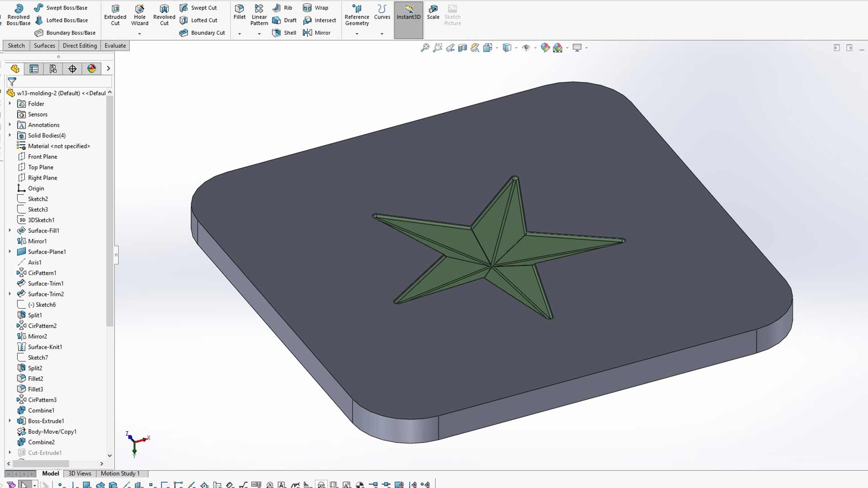Expand the Surface-Fill1 feature
Viewport: 868px width, 488px height.
(10, 230)
